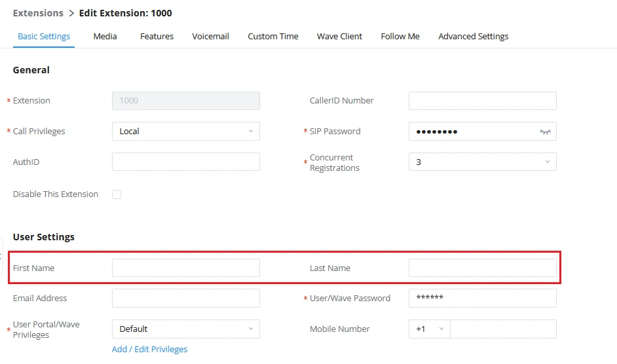Reveal SIP Password with eye icon
Image resolution: width=617 pixels, height=364 pixels.
[545, 132]
